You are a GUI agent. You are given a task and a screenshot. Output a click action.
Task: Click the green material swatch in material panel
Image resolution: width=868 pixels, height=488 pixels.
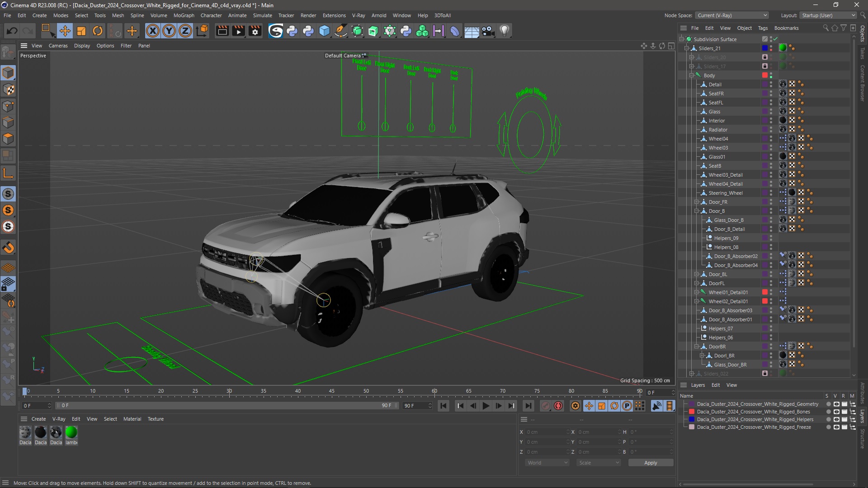pyautogui.click(x=71, y=432)
